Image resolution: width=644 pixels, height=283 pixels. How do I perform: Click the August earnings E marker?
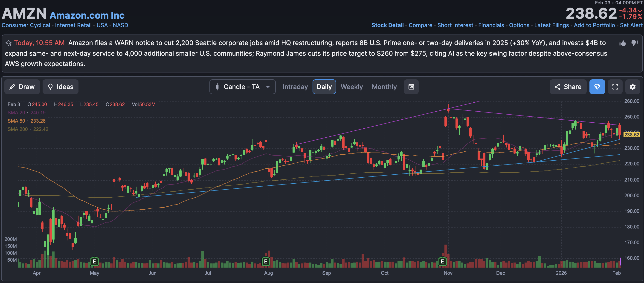(266, 262)
